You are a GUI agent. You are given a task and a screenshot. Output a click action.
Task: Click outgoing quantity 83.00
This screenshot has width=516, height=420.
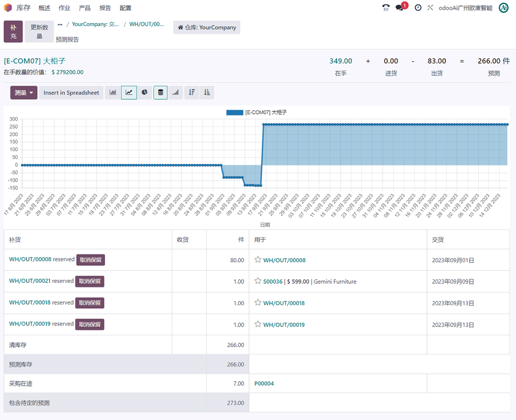pos(437,61)
